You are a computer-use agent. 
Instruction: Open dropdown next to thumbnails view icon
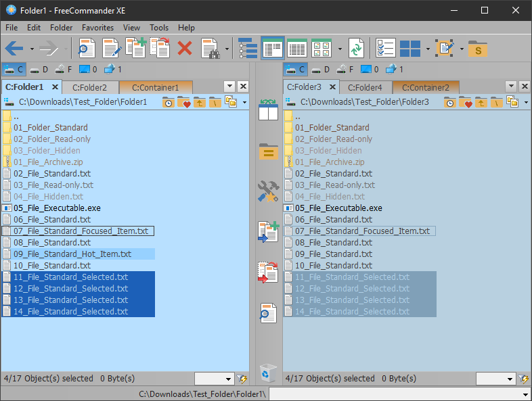pos(340,49)
